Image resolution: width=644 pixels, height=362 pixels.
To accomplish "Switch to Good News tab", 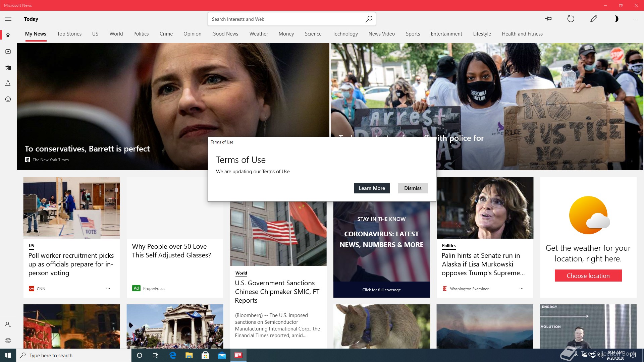I will (225, 34).
